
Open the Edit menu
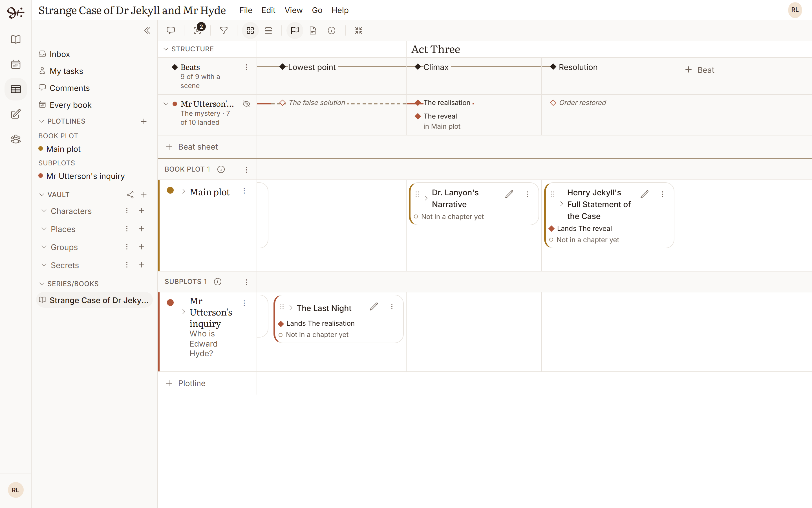pos(268,10)
